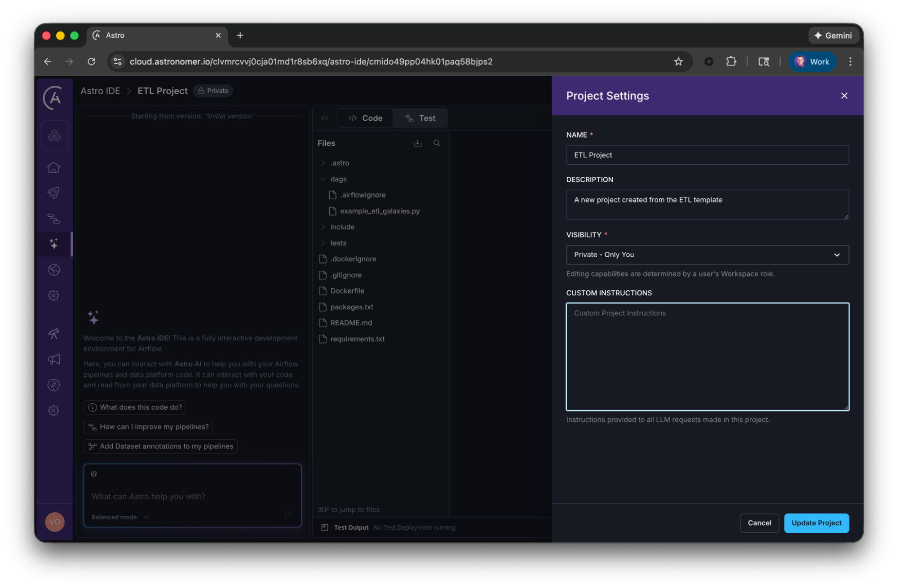Image resolution: width=898 pixels, height=588 pixels.
Task: Open the Home icon in sidebar
Action: [x=54, y=167]
